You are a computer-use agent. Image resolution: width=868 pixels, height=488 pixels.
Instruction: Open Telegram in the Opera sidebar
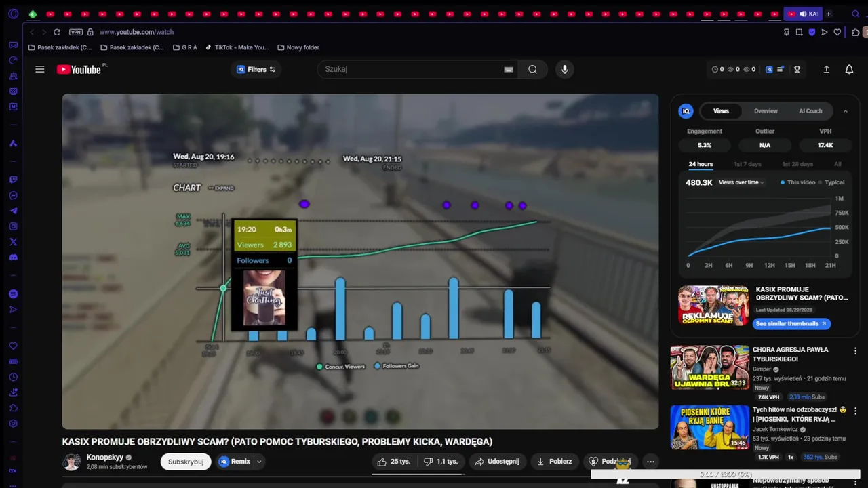14,211
